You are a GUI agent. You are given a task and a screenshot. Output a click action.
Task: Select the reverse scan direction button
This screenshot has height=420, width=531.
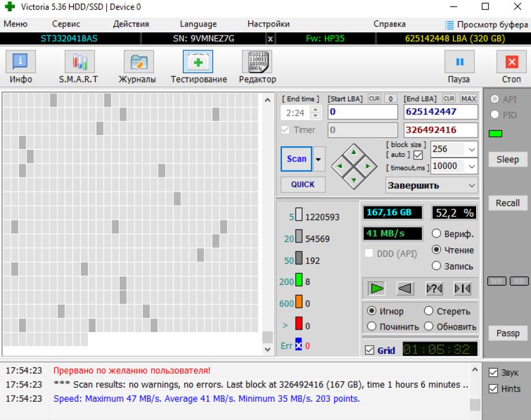click(x=404, y=288)
